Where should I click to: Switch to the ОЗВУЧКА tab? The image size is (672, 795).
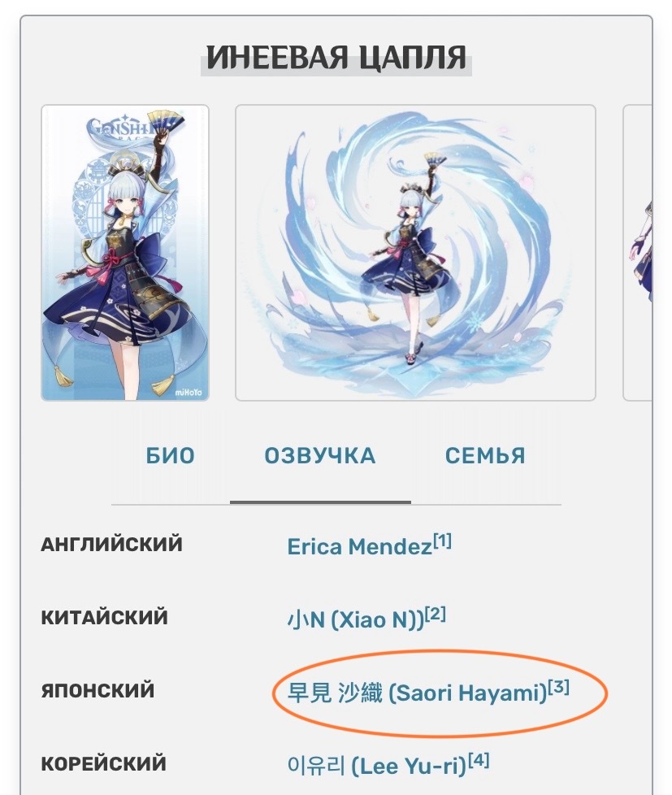point(320,455)
